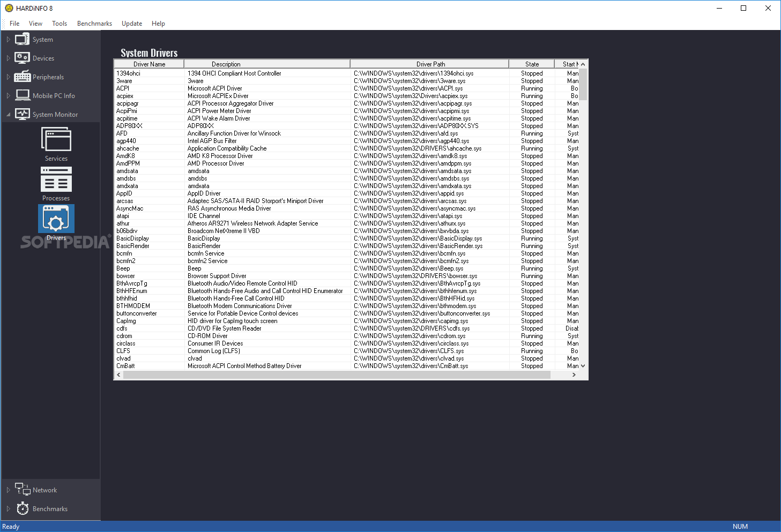Select the ACPI driver name cell
This screenshot has width=781, height=532.
click(x=123, y=88)
